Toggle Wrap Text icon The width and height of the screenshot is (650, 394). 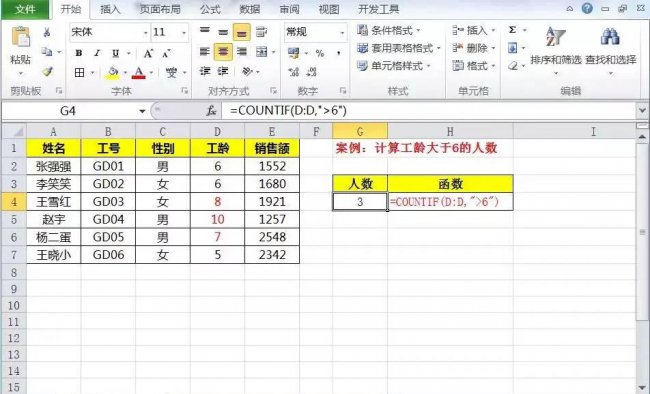pos(261,32)
